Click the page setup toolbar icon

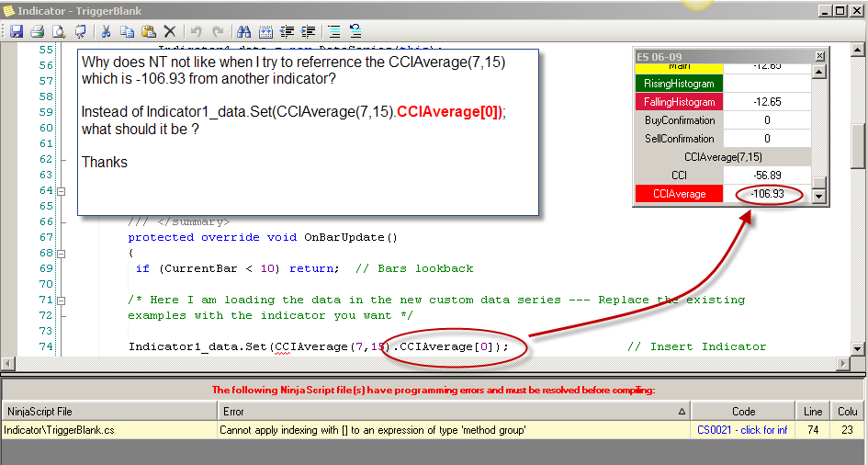coord(80,31)
